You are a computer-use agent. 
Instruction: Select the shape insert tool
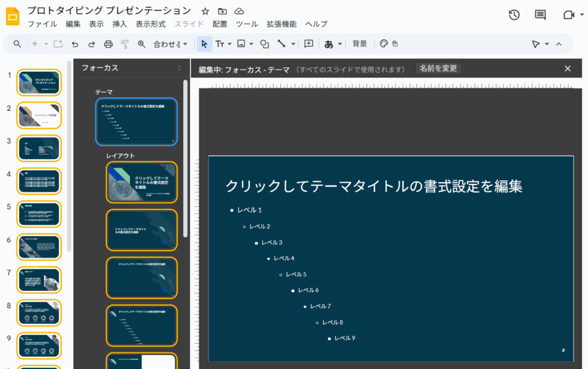coord(265,44)
